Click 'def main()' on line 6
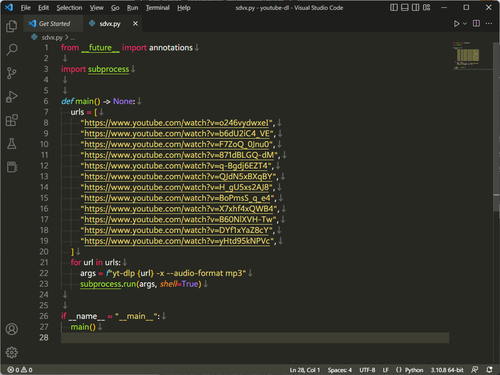 tap(81, 101)
